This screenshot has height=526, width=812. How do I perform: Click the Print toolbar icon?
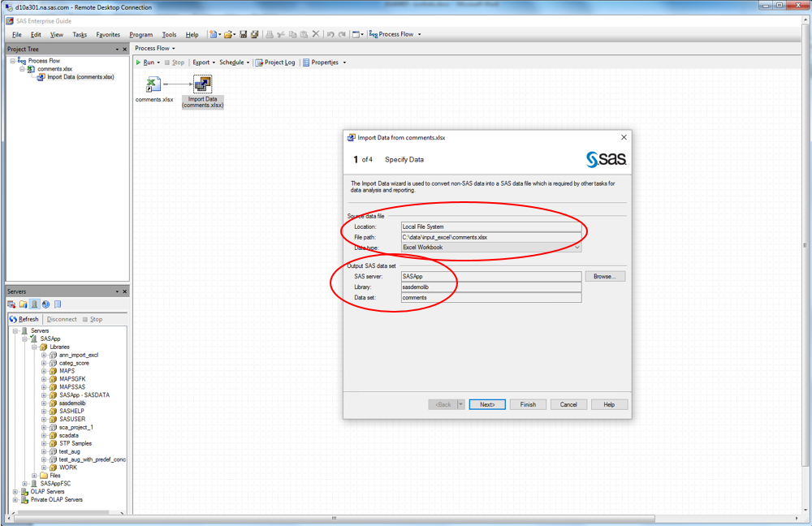coord(270,34)
